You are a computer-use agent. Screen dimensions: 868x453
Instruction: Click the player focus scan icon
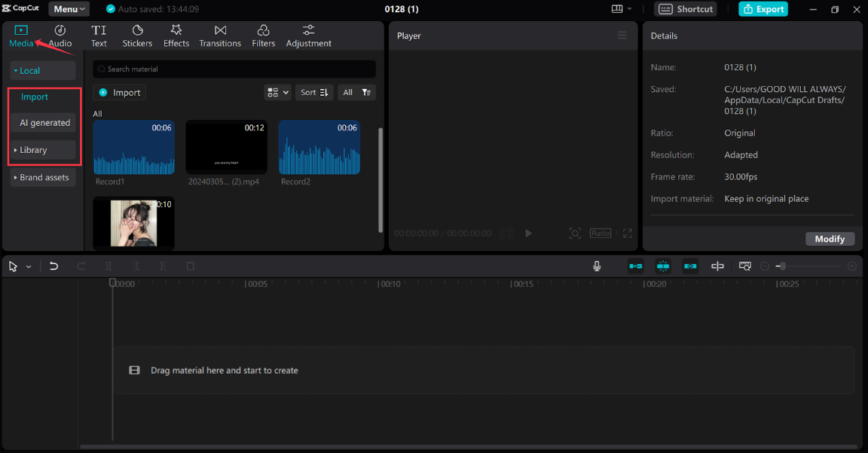click(x=575, y=234)
